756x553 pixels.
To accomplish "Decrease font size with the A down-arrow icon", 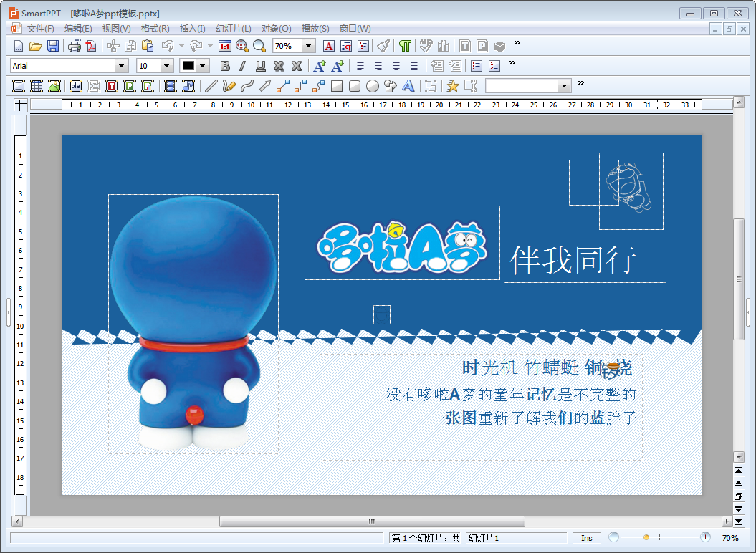I will [x=337, y=66].
